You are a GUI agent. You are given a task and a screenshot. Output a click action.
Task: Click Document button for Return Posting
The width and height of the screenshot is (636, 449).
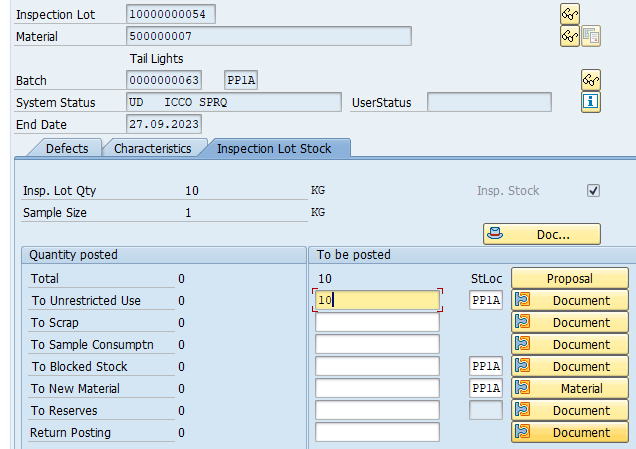569,432
